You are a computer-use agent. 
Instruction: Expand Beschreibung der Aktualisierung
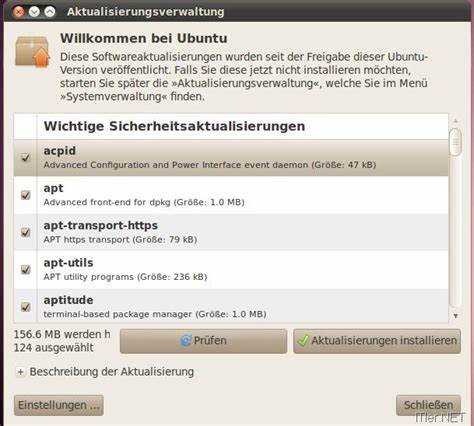pos(20,372)
